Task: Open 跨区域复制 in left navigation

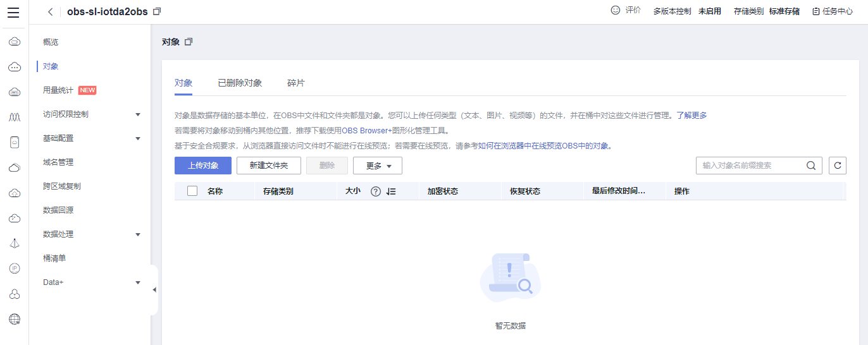Action: click(x=62, y=186)
